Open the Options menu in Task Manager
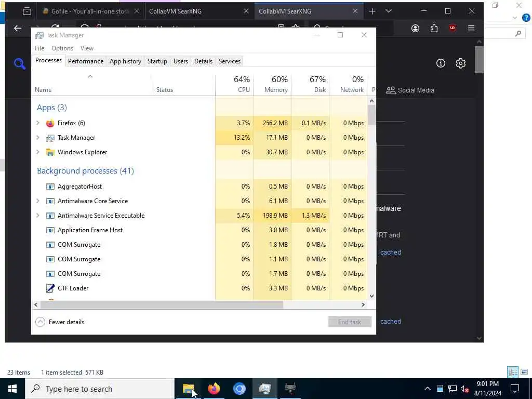The width and height of the screenshot is (532, 399). point(62,48)
